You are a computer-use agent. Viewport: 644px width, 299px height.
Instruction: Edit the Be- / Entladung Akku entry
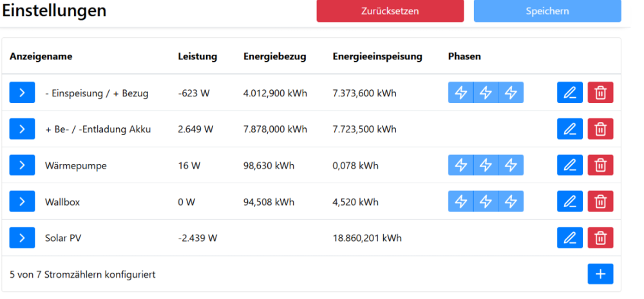click(x=569, y=129)
